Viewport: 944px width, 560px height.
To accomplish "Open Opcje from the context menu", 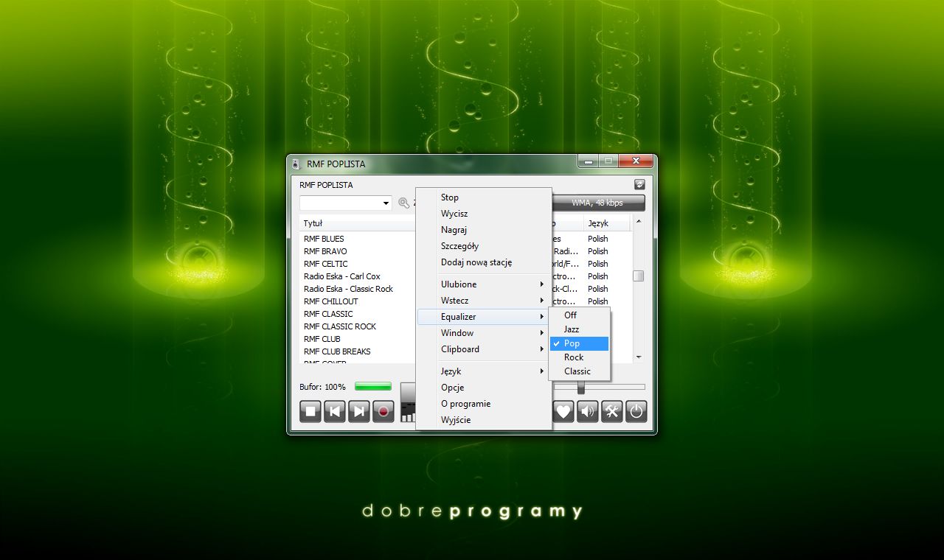I will tap(484, 388).
